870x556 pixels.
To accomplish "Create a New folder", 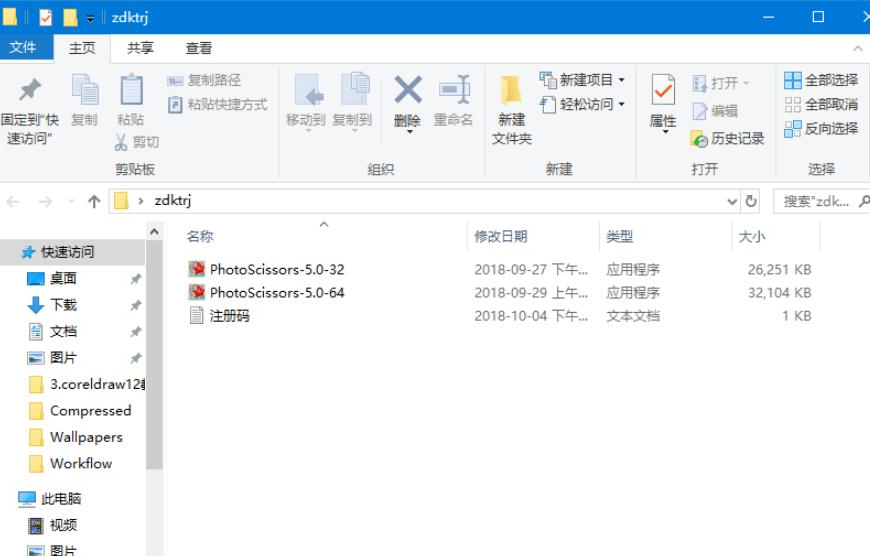I will [x=512, y=110].
